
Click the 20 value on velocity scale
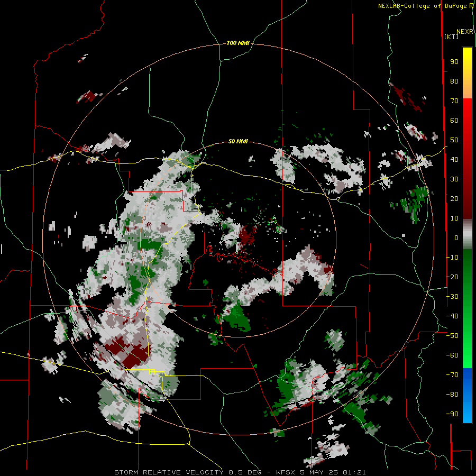point(454,199)
